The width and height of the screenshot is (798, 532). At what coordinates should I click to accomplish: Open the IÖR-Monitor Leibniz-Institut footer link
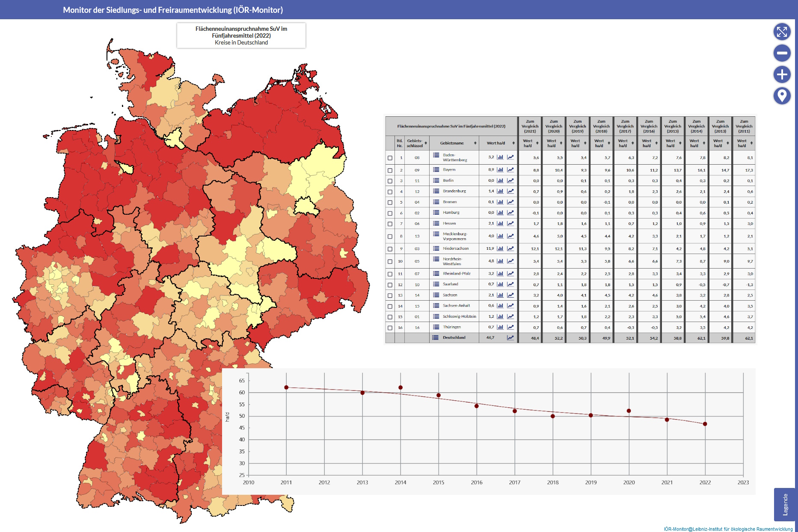728,529
